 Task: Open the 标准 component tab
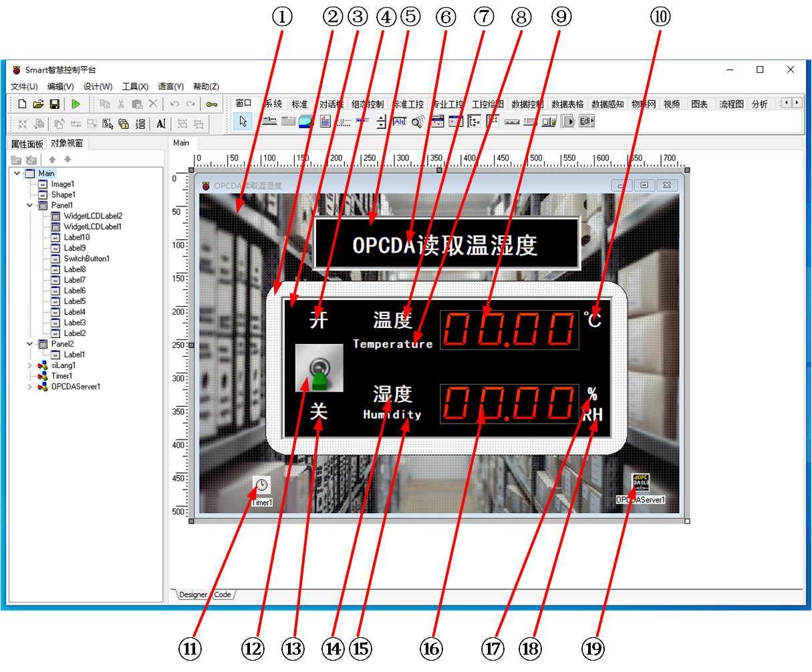point(299,104)
